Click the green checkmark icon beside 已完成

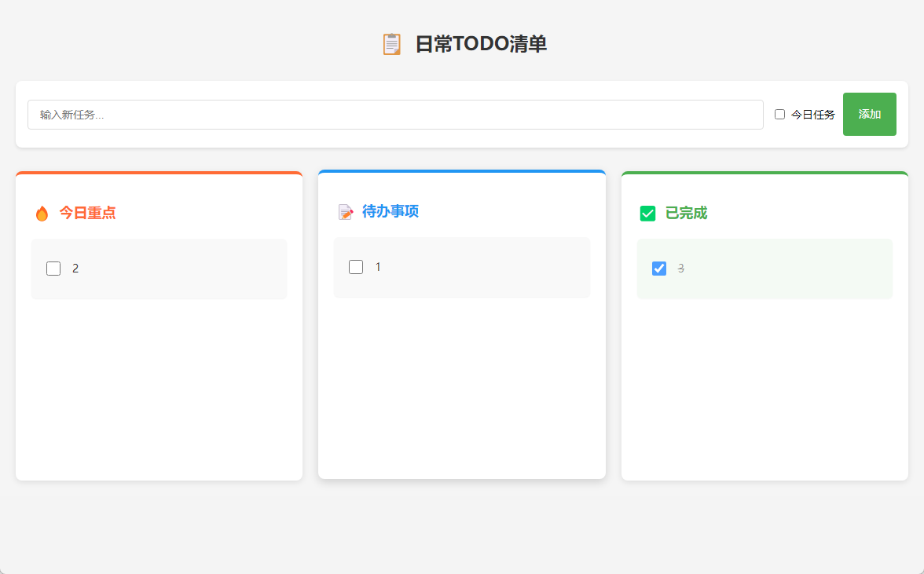click(647, 214)
